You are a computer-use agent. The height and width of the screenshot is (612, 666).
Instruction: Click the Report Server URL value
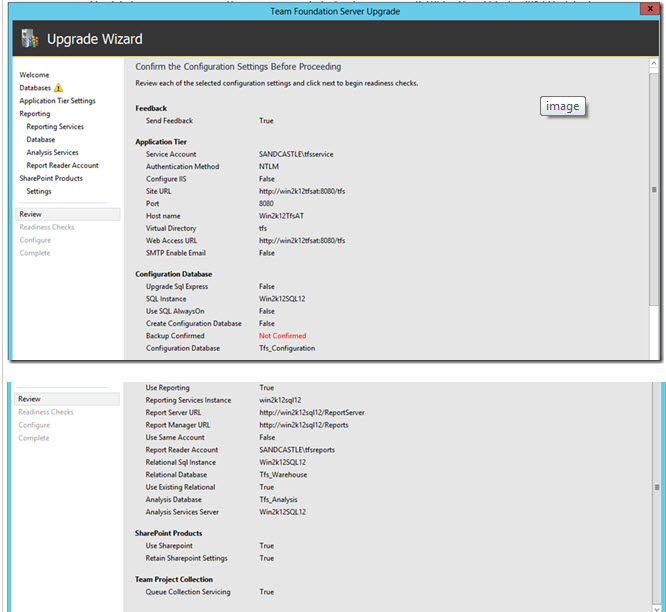(312, 413)
